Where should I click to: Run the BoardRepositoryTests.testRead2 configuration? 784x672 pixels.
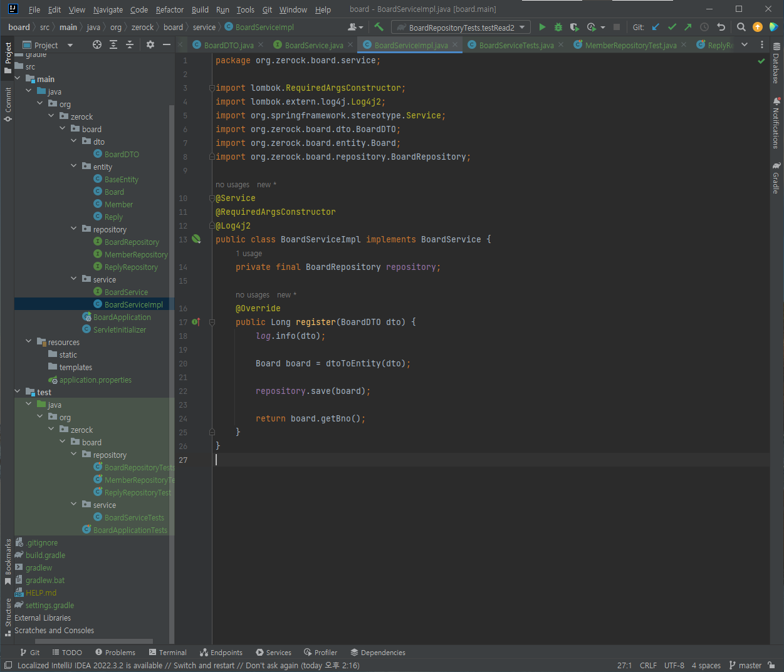point(542,27)
